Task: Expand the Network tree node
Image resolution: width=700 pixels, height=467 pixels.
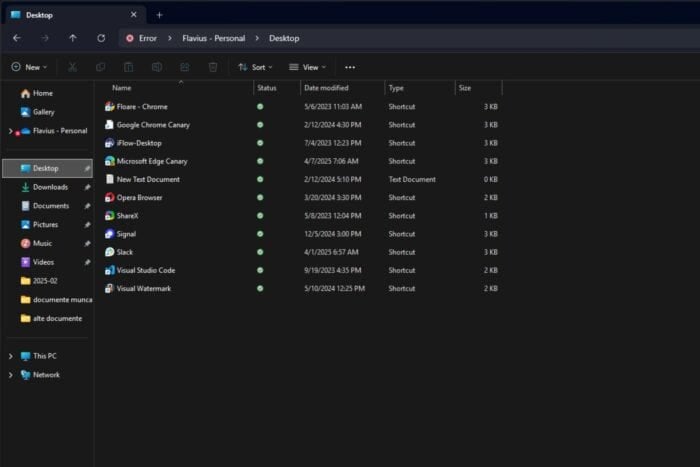Action: point(11,375)
